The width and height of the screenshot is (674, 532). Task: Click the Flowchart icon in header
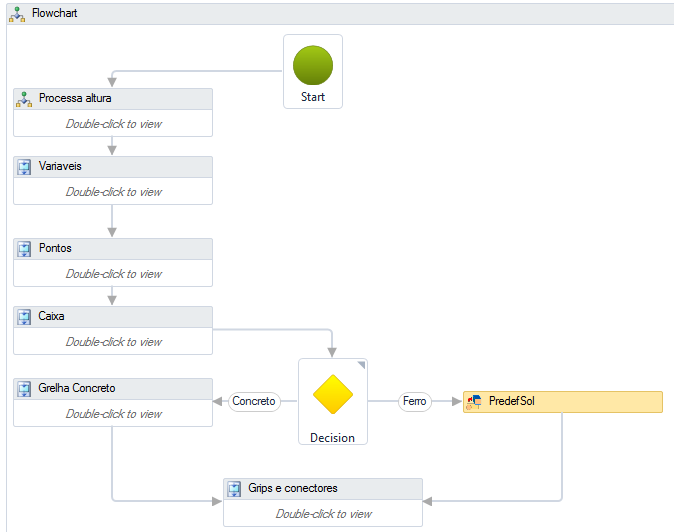click(17, 14)
